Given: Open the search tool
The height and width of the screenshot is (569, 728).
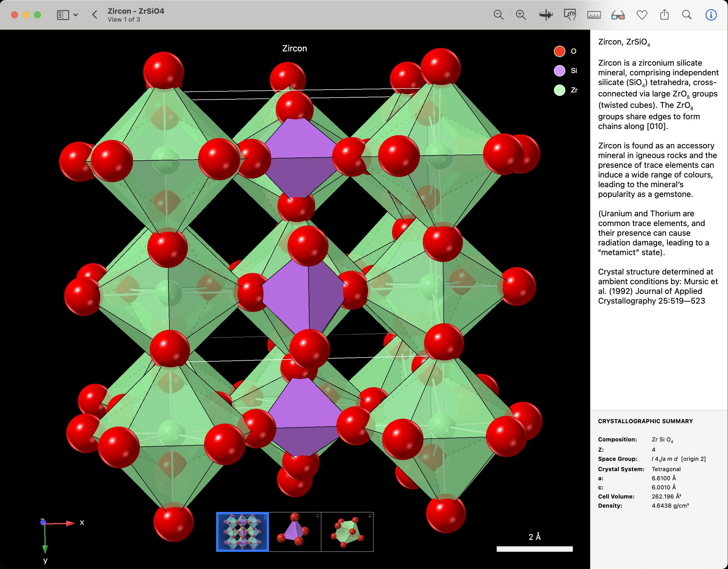Looking at the screenshot, I should (x=687, y=15).
